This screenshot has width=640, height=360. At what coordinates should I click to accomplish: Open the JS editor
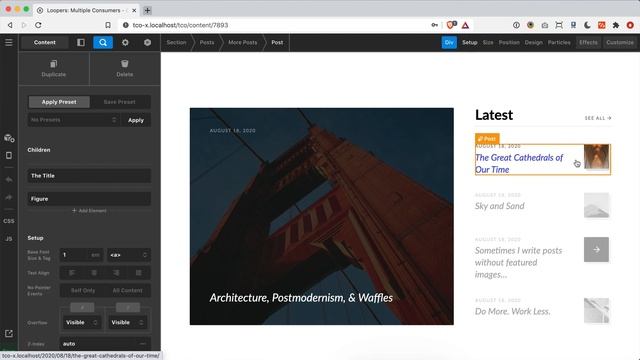(x=9, y=239)
